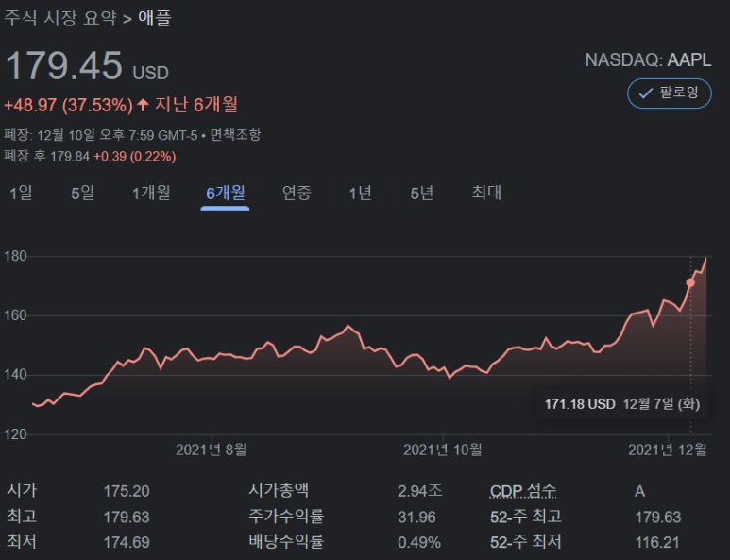Viewport: 730px width, 560px height.
Task: Click the +48.97 (37.53%) change text
Action: click(68, 105)
